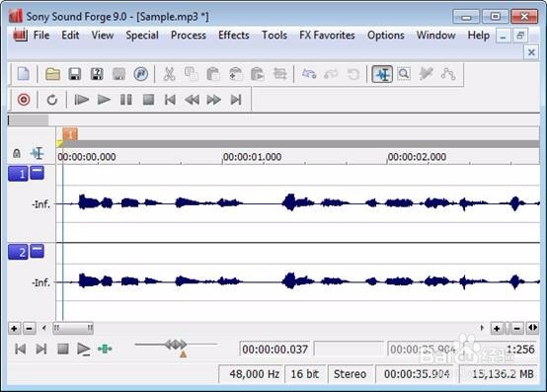Select the Magnify tool
Screen dimensions: 547x392
pos(404,74)
